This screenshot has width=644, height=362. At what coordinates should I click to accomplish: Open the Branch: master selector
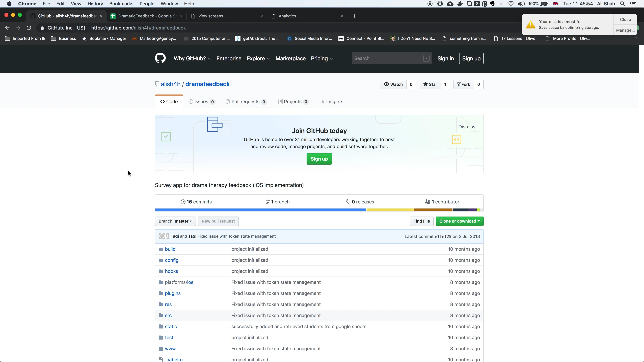click(x=175, y=221)
